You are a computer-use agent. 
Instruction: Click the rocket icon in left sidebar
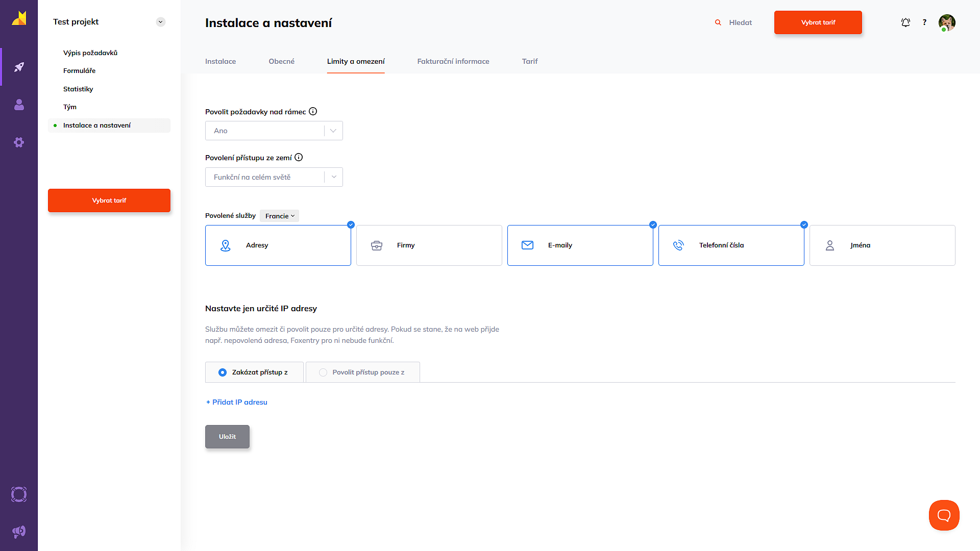tap(19, 67)
